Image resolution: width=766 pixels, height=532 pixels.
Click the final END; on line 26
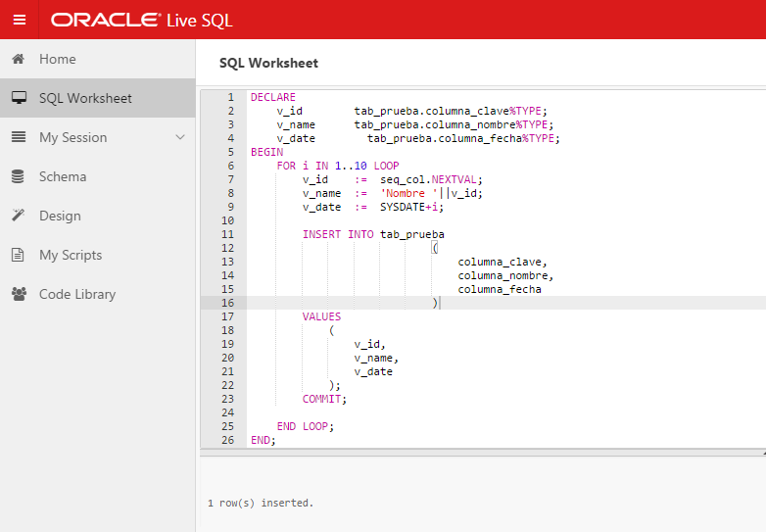pyautogui.click(x=263, y=440)
